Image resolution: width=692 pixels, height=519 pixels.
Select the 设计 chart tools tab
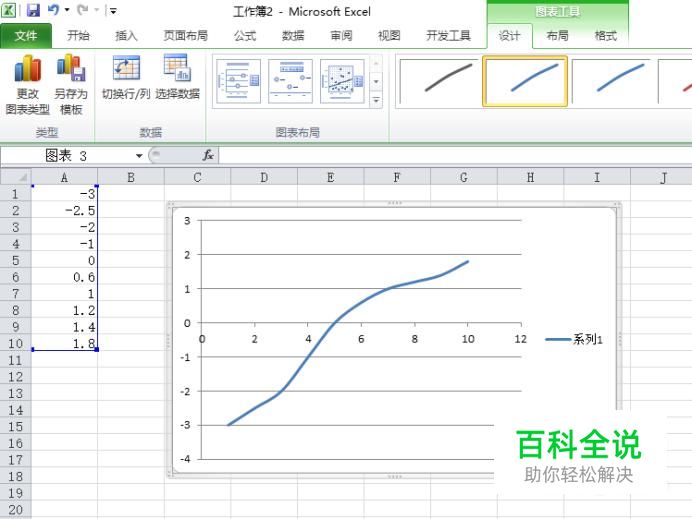[509, 36]
